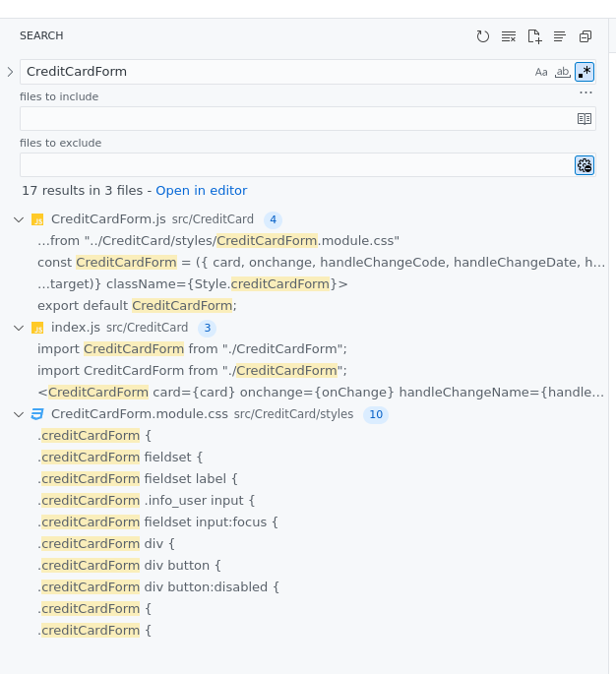Image resolution: width=616 pixels, height=674 pixels.
Task: Refresh the search results
Action: point(482,36)
